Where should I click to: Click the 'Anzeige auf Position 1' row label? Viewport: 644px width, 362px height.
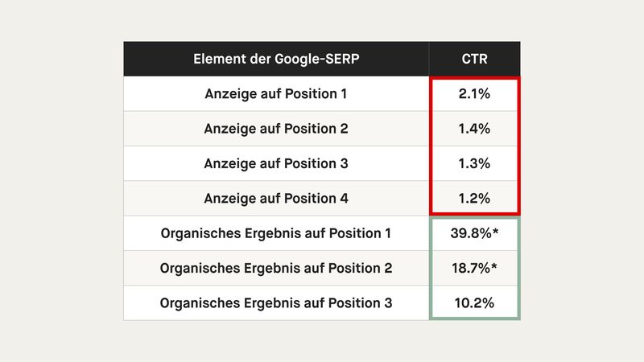tap(276, 94)
